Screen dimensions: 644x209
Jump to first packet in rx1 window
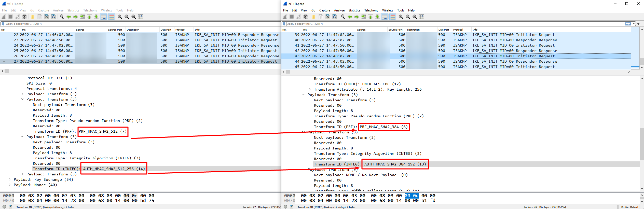pos(371,17)
